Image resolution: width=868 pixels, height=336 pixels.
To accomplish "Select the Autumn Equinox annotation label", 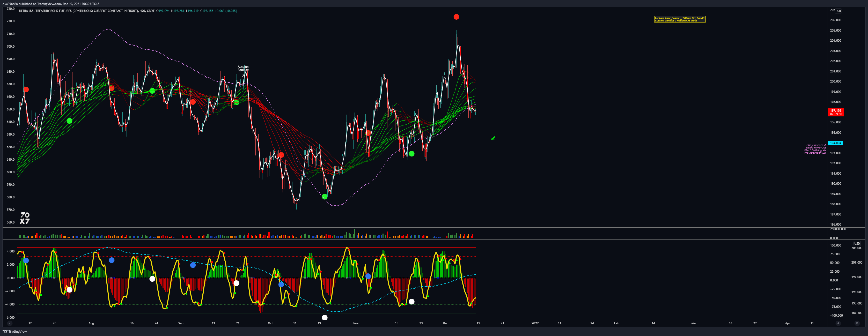I will [243, 68].
